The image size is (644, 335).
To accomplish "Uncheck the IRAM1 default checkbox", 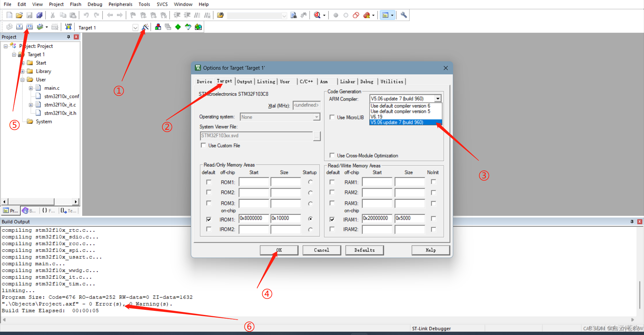I will pyautogui.click(x=332, y=219).
